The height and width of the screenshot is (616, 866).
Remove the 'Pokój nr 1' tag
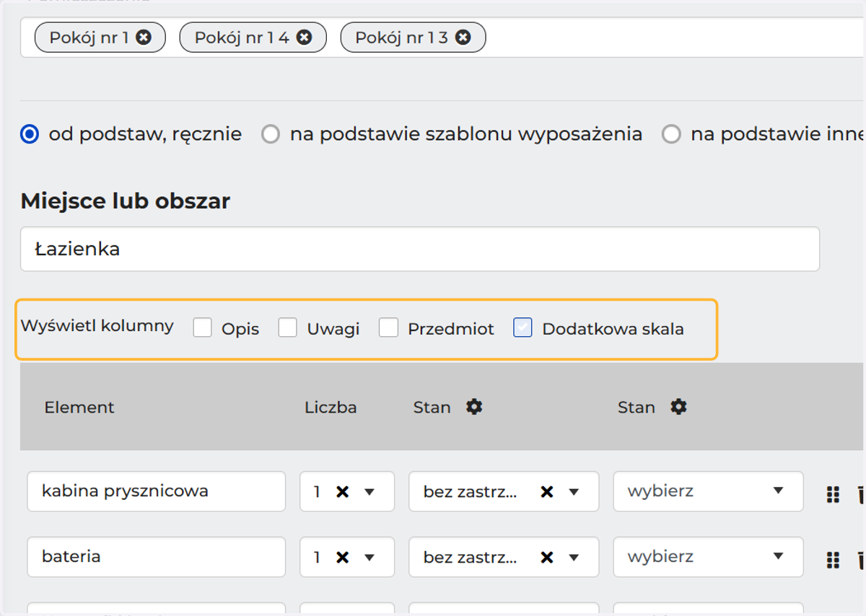[x=144, y=38]
